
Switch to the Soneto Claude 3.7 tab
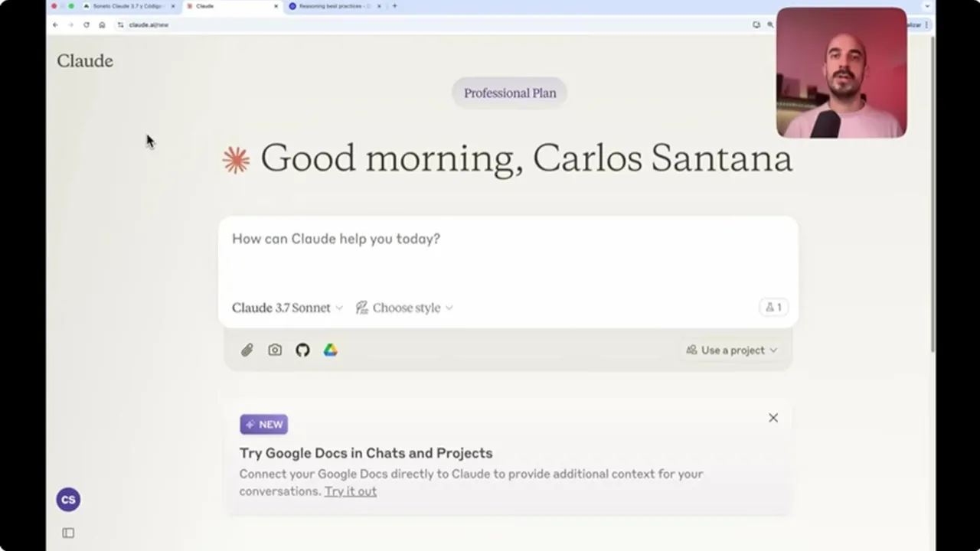pos(127,6)
